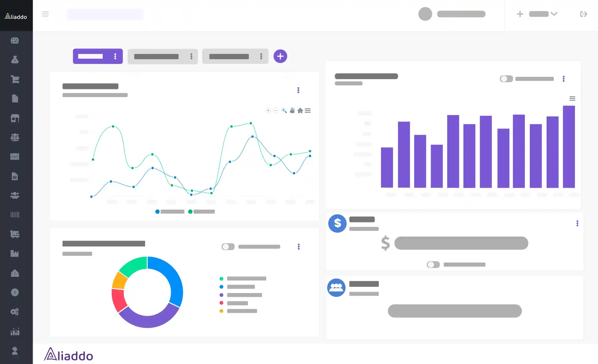Image resolution: width=598 pixels, height=364 pixels.
Task: Click the dollar amount input field
Action: (x=461, y=243)
